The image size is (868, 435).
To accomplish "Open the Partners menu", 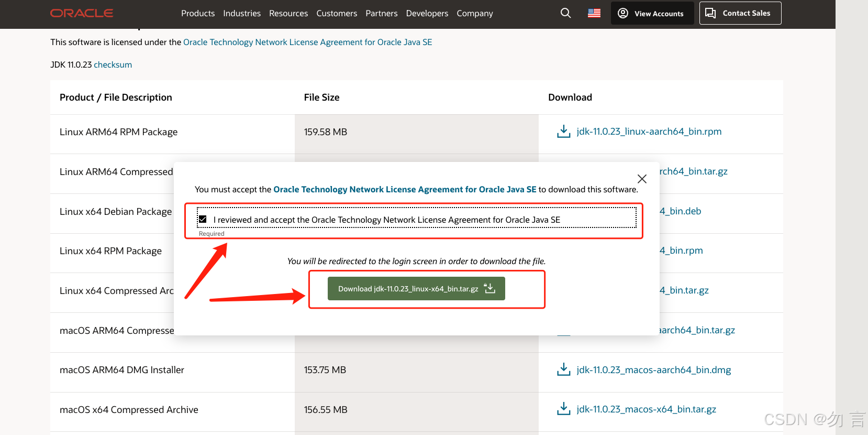I will (x=382, y=13).
